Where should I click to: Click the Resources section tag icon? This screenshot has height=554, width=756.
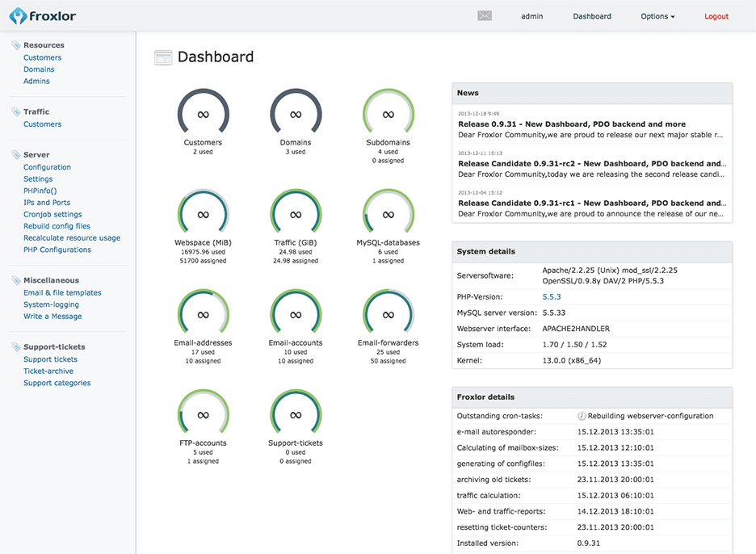[16, 45]
